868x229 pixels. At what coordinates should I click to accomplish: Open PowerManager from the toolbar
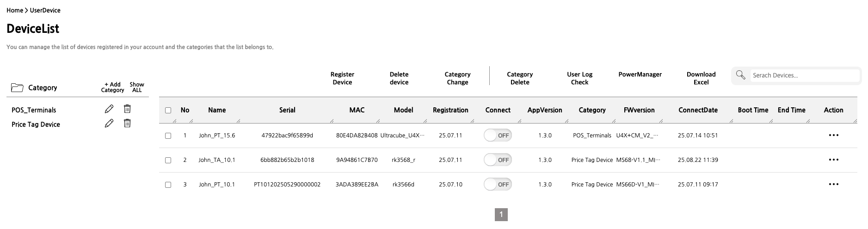(x=640, y=74)
